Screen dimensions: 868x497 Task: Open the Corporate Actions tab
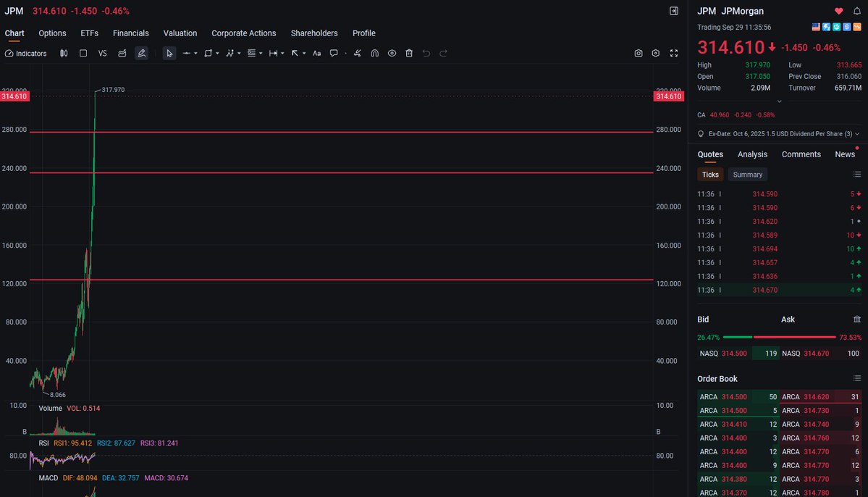click(x=243, y=33)
